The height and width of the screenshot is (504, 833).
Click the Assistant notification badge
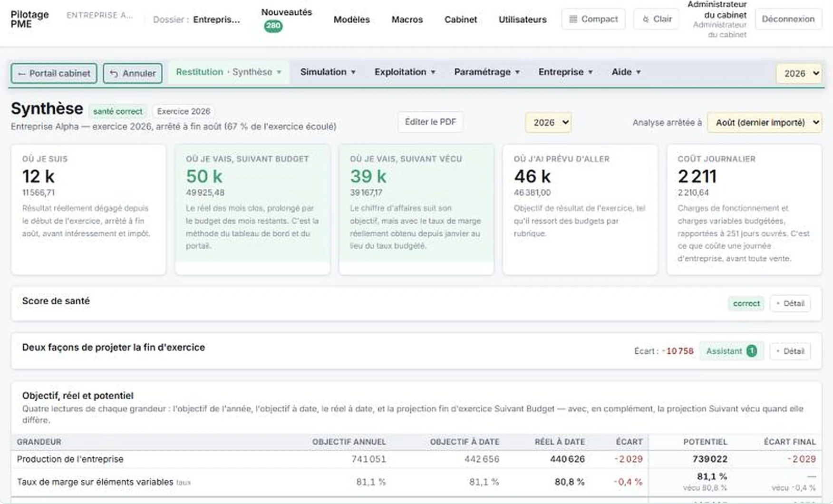751,351
